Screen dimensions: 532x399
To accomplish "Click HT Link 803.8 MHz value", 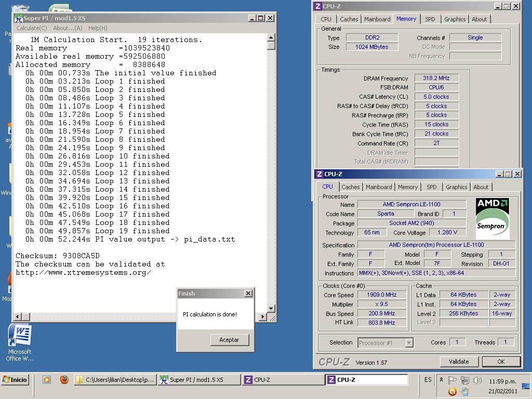I will [382, 323].
